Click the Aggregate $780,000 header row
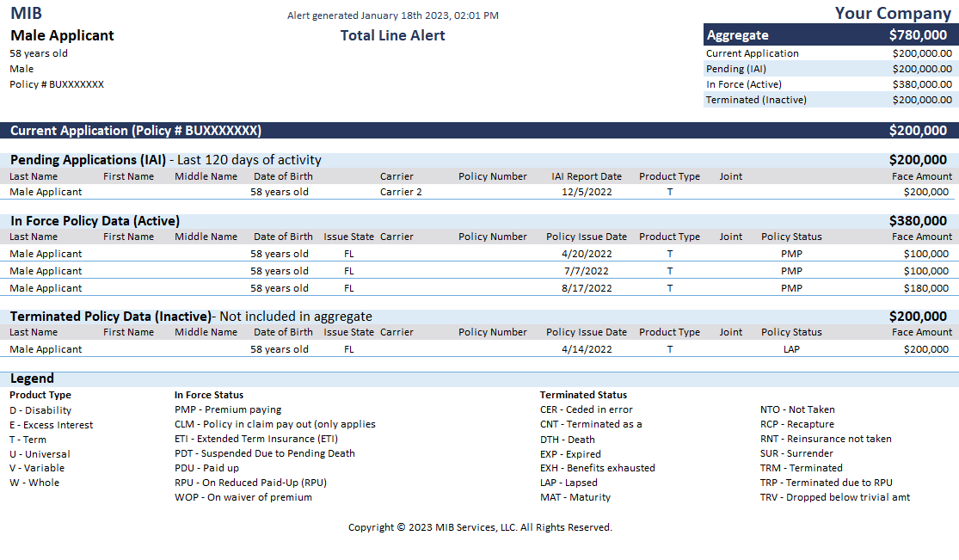 click(x=829, y=35)
